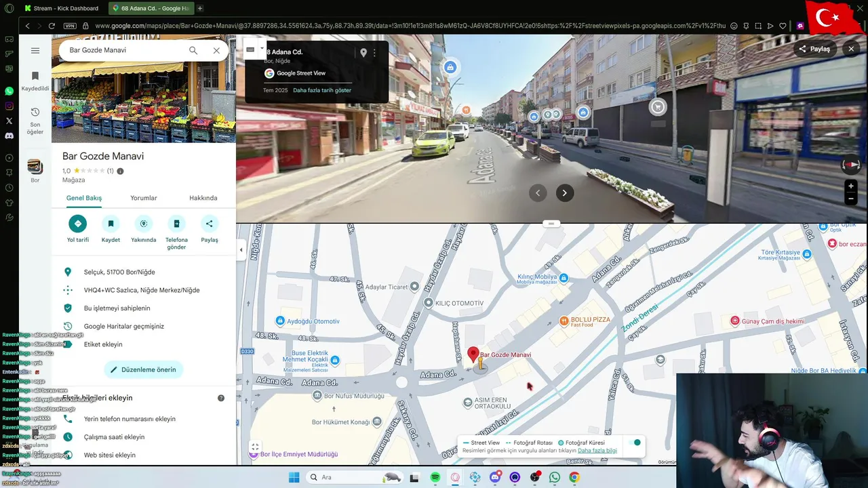
Task: Open a new browser tab
Action: coord(200,8)
